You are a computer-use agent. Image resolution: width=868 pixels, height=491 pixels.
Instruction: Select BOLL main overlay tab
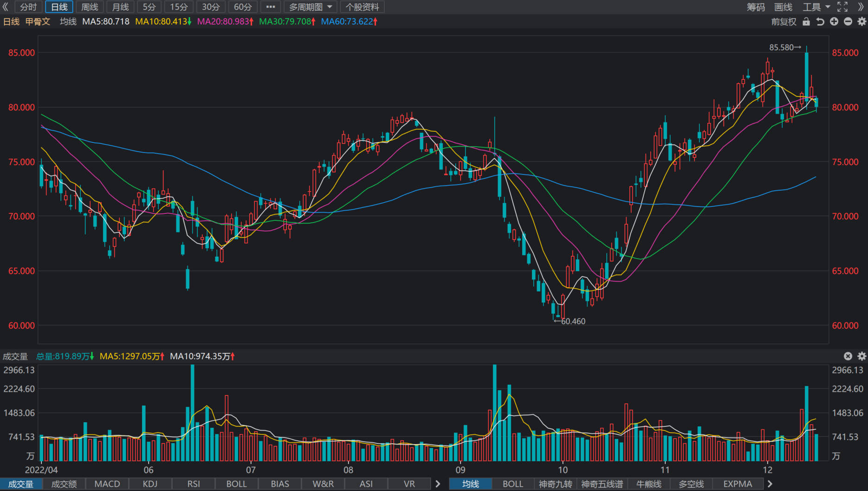point(513,484)
